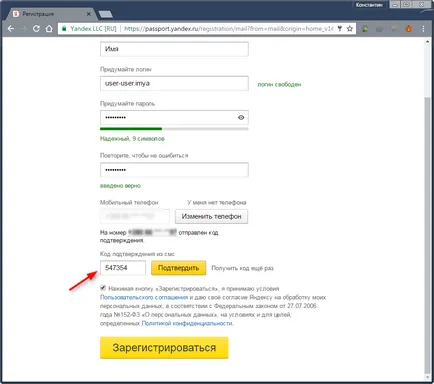Click the green padlock security icon
Viewport: 434px width, 384px height.
64,29
